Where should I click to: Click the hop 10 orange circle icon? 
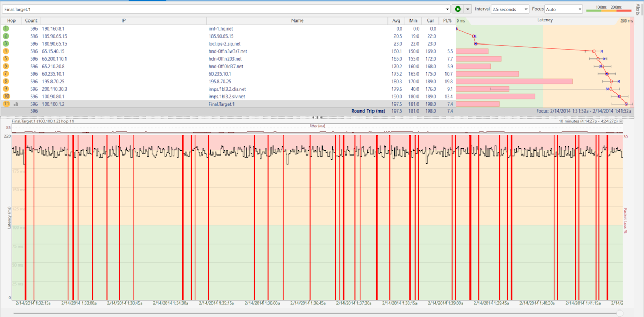[x=6, y=96]
